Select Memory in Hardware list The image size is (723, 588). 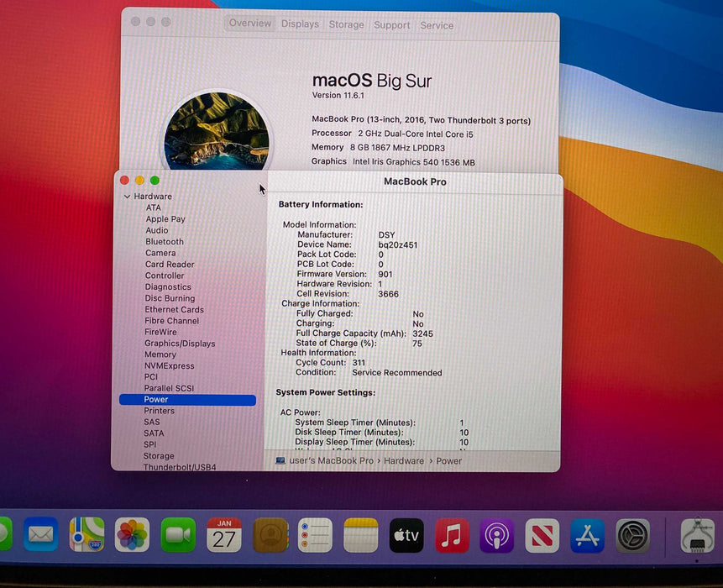[160, 354]
